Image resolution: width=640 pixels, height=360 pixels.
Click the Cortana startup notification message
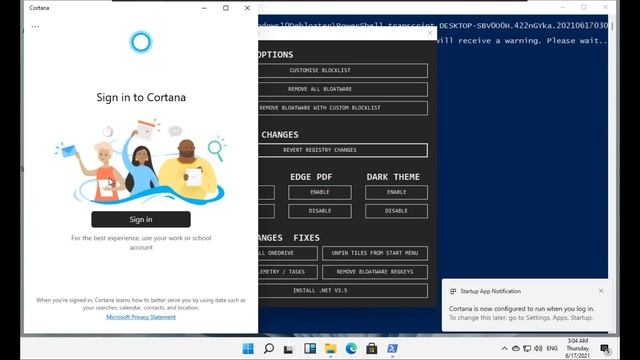tap(522, 313)
